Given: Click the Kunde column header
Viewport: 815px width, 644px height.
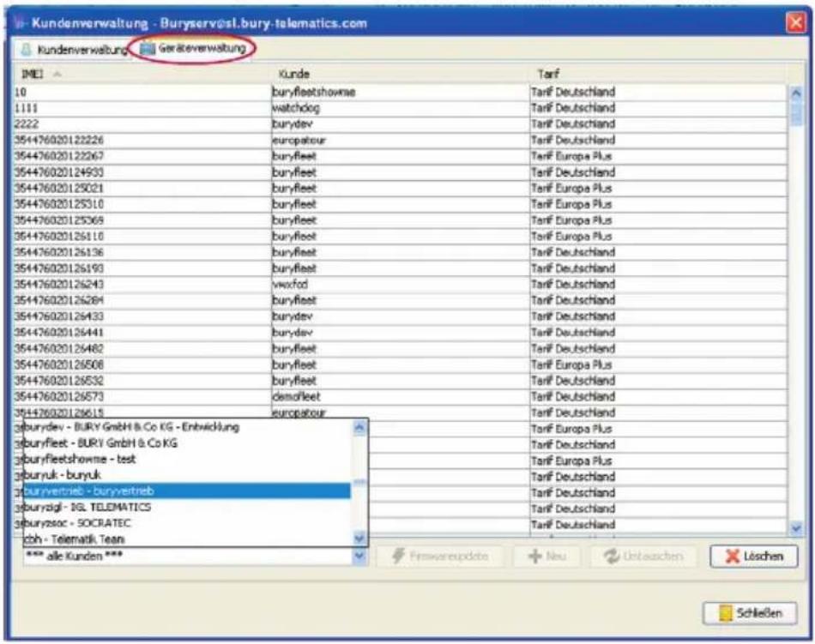Looking at the screenshot, I should (401, 75).
